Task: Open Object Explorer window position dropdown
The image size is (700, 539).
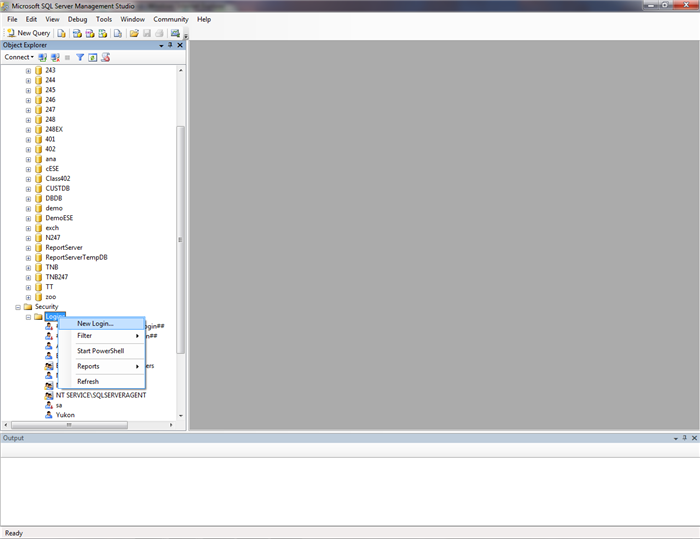Action: point(161,46)
